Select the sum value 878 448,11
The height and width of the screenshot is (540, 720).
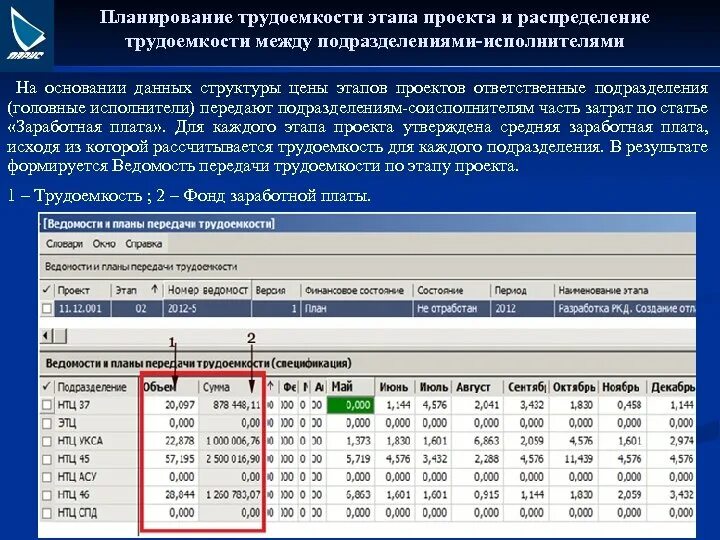click(x=236, y=405)
